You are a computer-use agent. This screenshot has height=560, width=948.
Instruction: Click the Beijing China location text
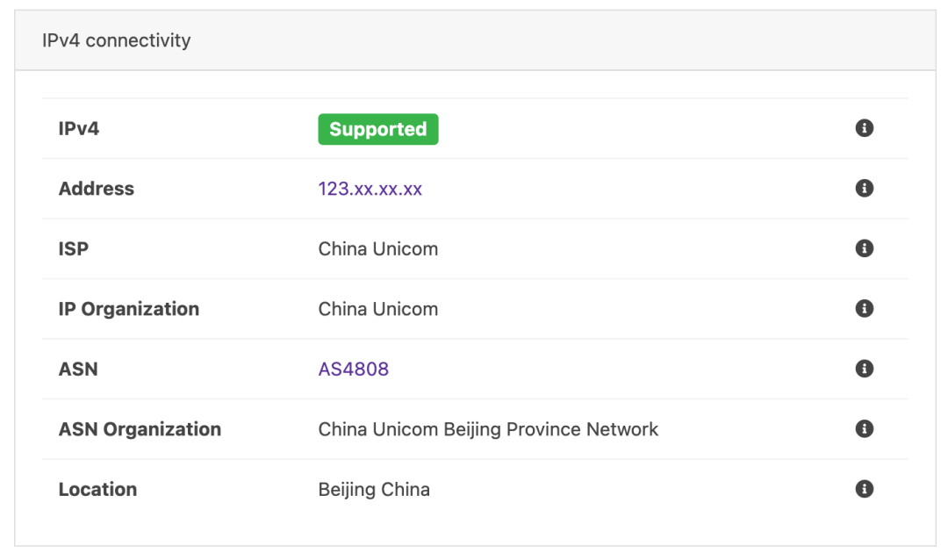coord(374,489)
